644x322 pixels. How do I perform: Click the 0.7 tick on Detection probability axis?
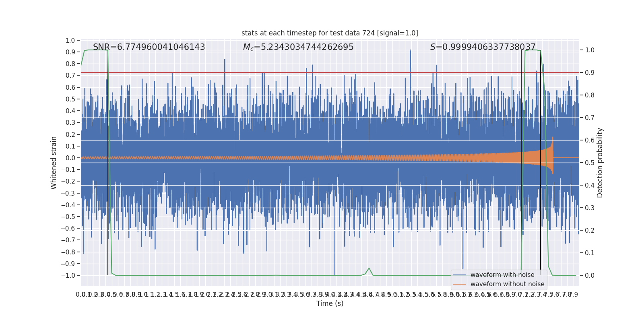click(590, 118)
